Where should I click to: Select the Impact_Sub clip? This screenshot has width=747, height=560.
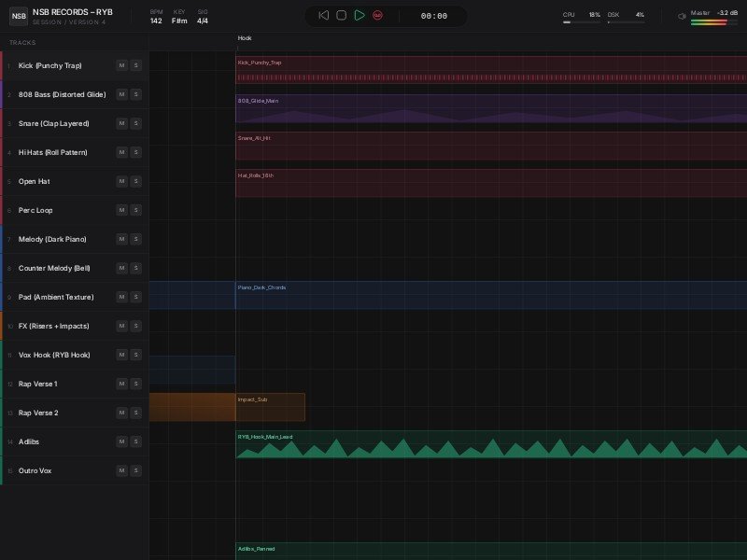[x=270, y=408]
